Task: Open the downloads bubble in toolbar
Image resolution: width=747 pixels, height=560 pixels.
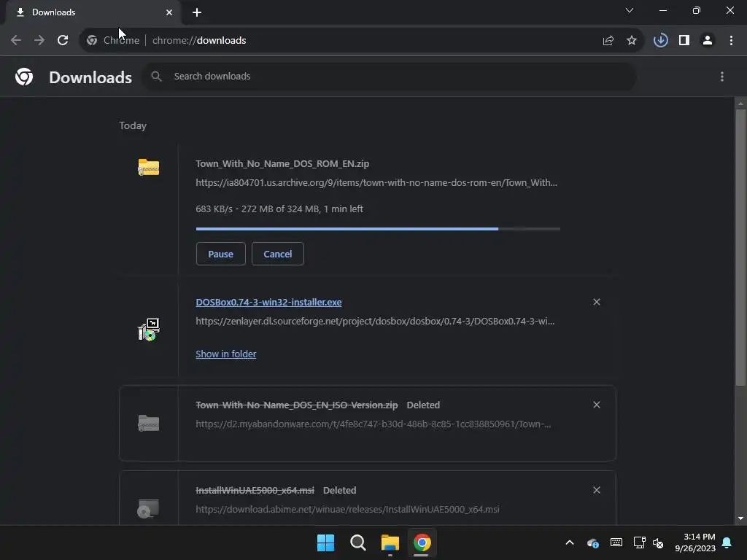Action: (x=660, y=41)
